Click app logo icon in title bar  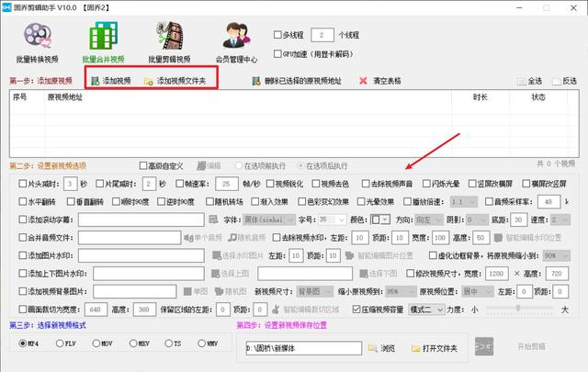point(6,7)
